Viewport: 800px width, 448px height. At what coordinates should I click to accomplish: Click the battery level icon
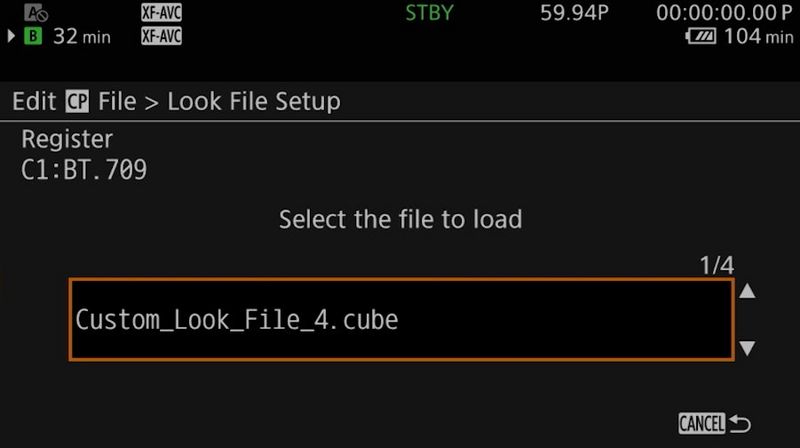tap(701, 36)
